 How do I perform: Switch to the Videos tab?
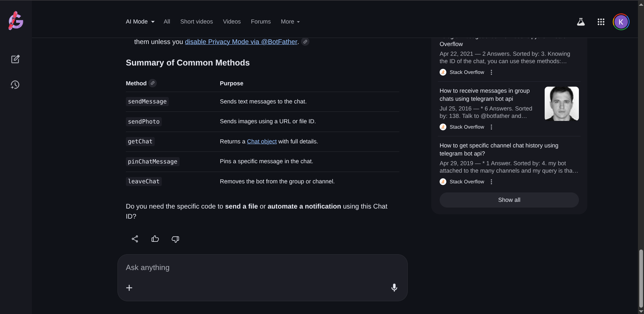(x=232, y=21)
